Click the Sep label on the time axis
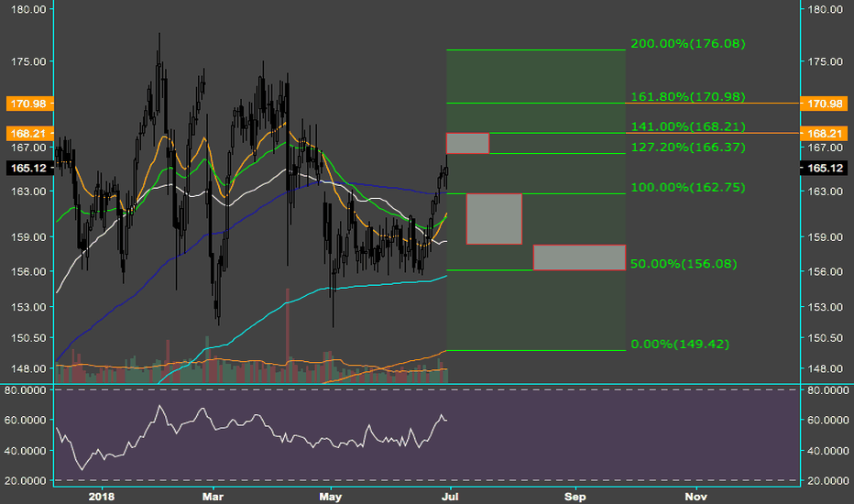This screenshot has width=854, height=504. tap(575, 497)
